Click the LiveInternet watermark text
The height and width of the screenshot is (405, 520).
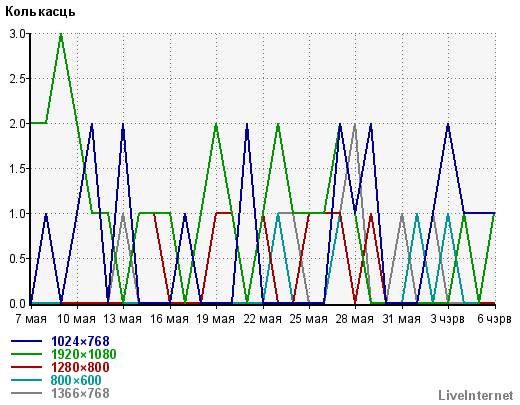click(x=476, y=396)
